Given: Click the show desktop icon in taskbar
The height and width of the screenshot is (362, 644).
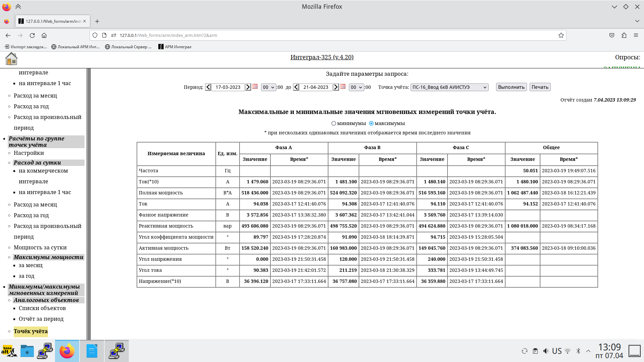Looking at the screenshot, I should pyautogui.click(x=634, y=351).
